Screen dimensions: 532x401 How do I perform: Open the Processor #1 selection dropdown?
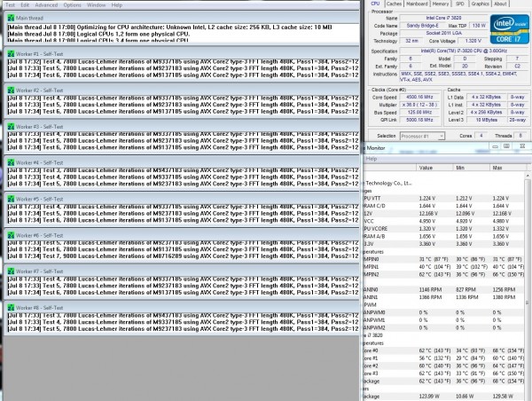pyautogui.click(x=422, y=136)
